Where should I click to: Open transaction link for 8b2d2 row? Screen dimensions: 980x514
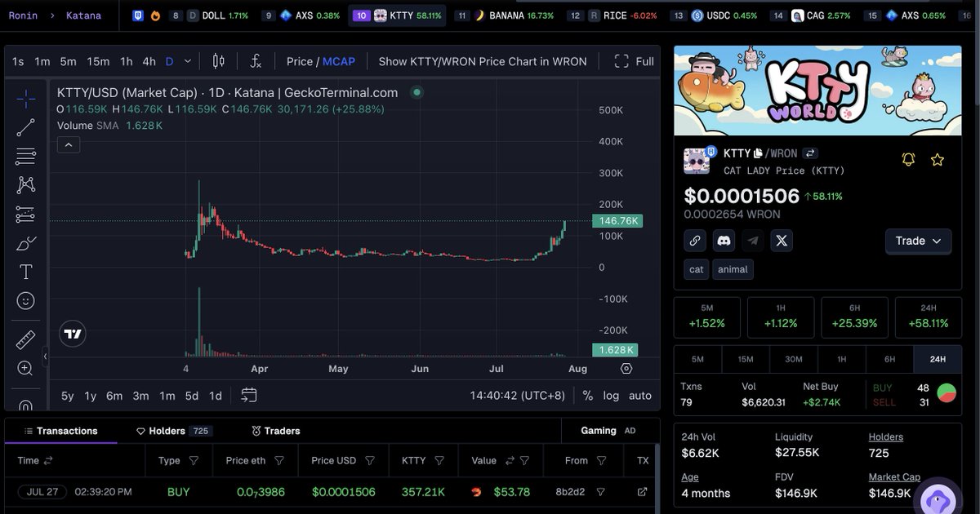pyautogui.click(x=642, y=492)
